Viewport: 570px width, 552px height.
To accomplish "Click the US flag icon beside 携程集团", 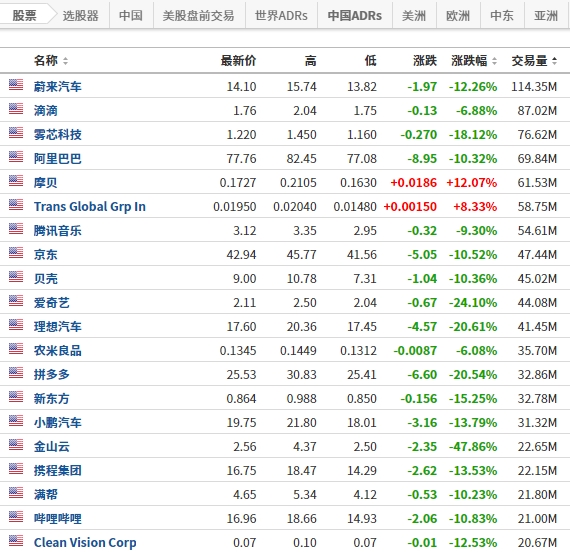I will pos(16,469).
